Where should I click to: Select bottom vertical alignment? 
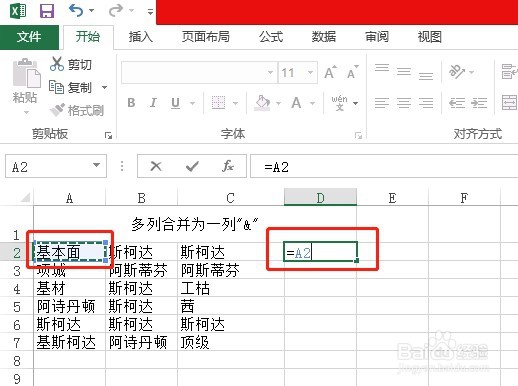(x=426, y=76)
